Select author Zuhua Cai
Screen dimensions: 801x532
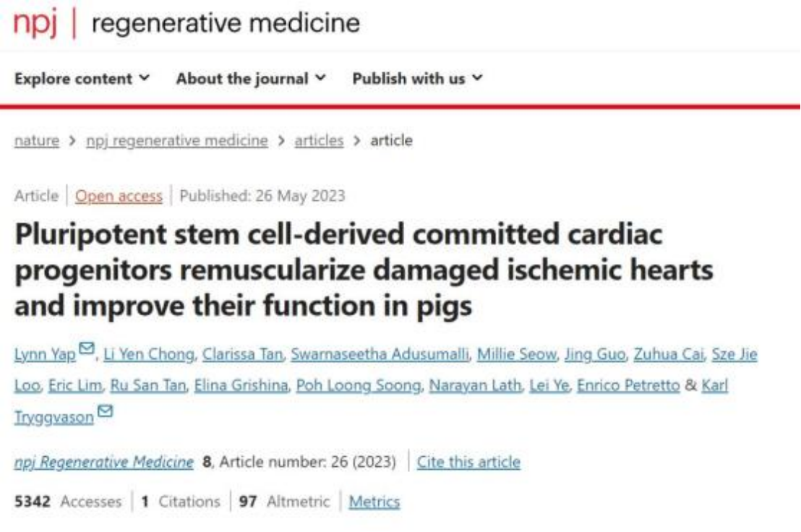[x=668, y=354]
